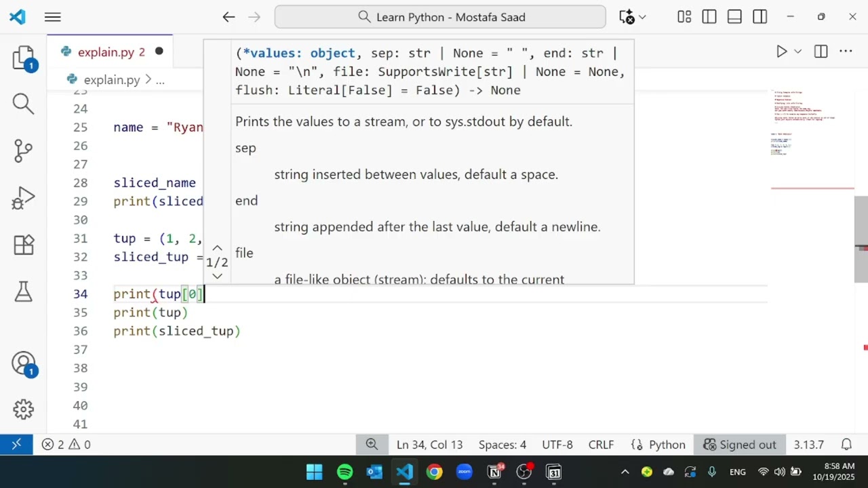Show hidden system tray icons
This screenshot has width=868, height=488.
[x=625, y=472]
